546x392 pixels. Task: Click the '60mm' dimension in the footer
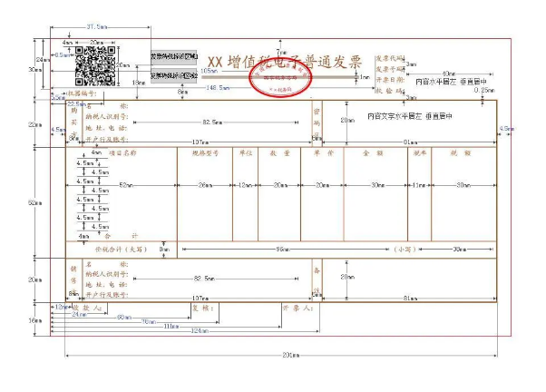click(x=124, y=317)
